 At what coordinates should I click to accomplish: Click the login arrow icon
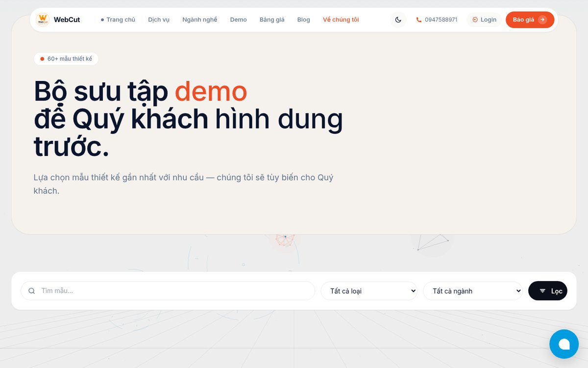[475, 20]
